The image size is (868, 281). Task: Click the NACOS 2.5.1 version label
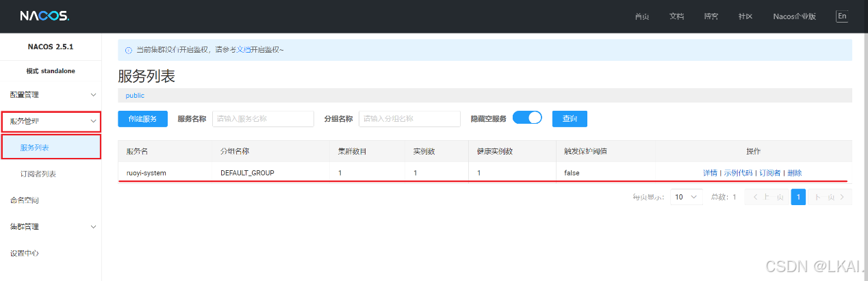[x=51, y=47]
